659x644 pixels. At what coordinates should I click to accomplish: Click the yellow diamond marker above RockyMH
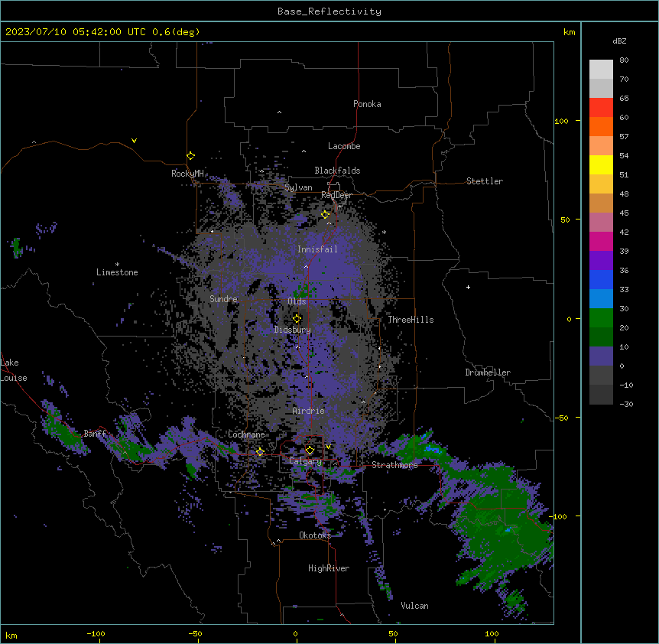(x=190, y=156)
